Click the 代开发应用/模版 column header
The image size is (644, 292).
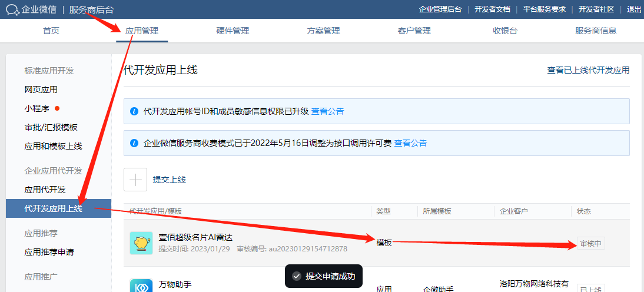tap(155, 211)
